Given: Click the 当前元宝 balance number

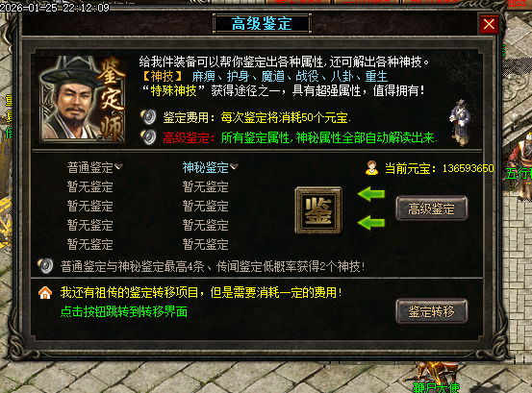Looking at the screenshot, I should [x=468, y=168].
